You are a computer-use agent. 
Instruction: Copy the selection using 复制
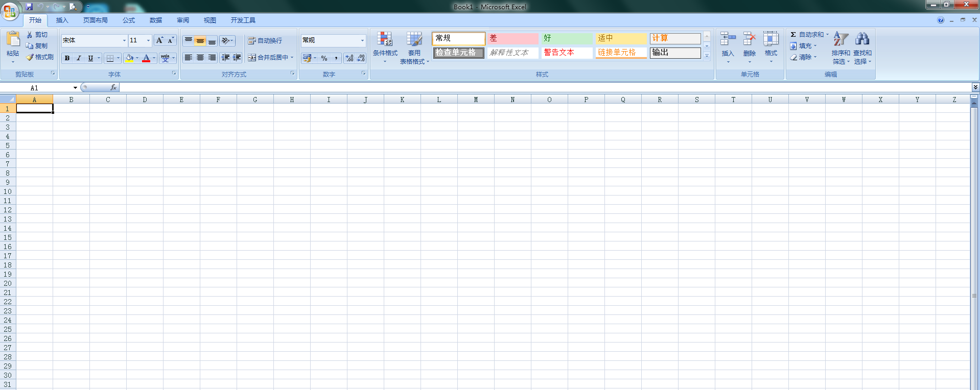(x=37, y=46)
